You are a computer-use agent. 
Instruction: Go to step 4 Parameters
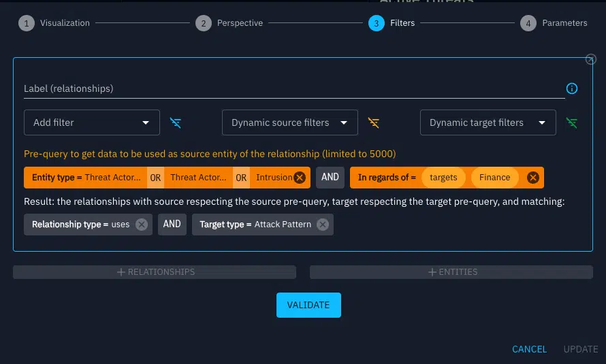pyautogui.click(x=554, y=23)
